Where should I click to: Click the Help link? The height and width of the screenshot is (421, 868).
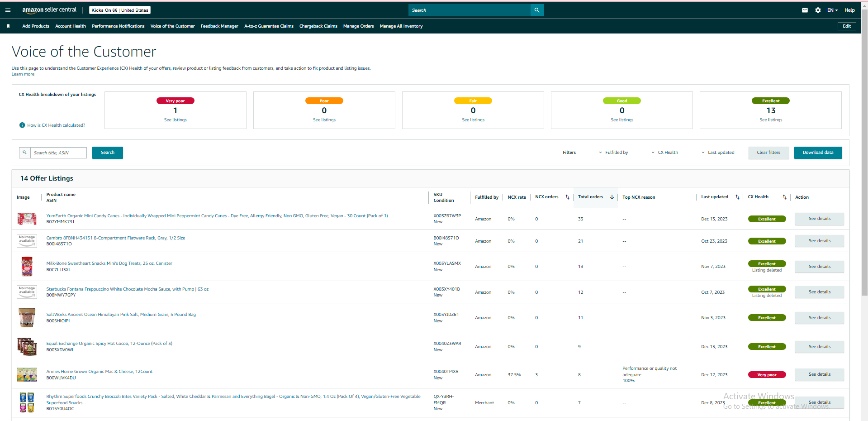click(849, 10)
